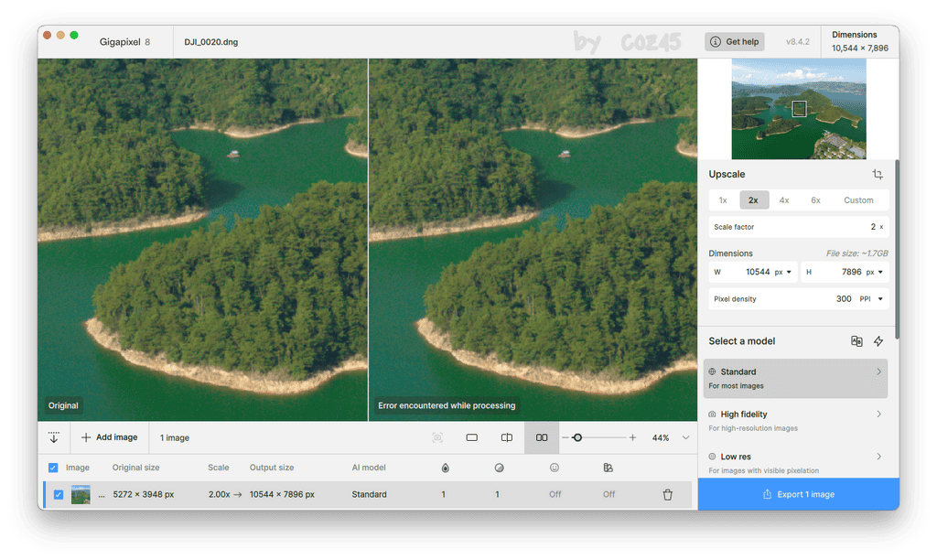Expand the Standard model options chevron
The height and width of the screenshot is (560, 937).
pos(879,372)
